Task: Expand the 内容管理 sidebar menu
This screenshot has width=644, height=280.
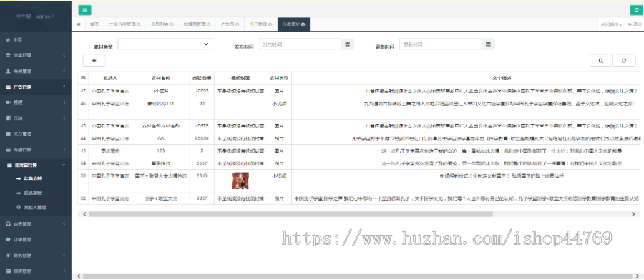Action: (x=36, y=224)
